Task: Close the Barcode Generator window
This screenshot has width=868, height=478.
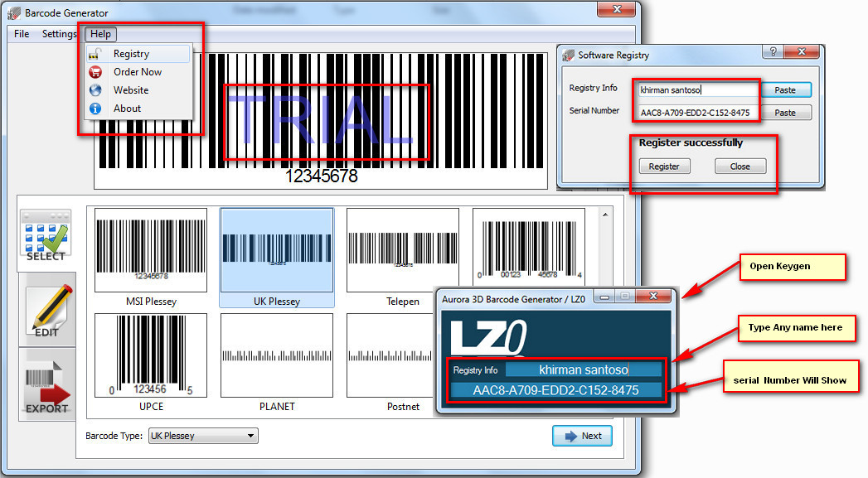Action: [617, 9]
